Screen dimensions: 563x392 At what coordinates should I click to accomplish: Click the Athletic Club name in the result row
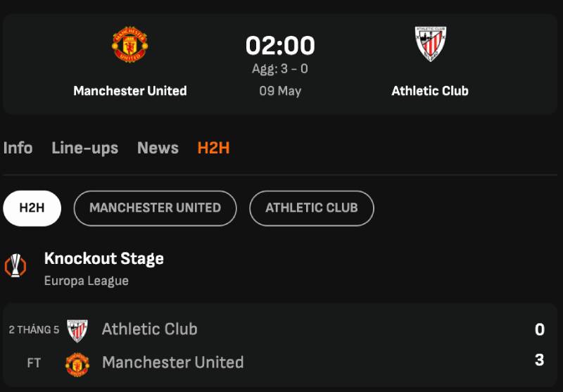[149, 329]
